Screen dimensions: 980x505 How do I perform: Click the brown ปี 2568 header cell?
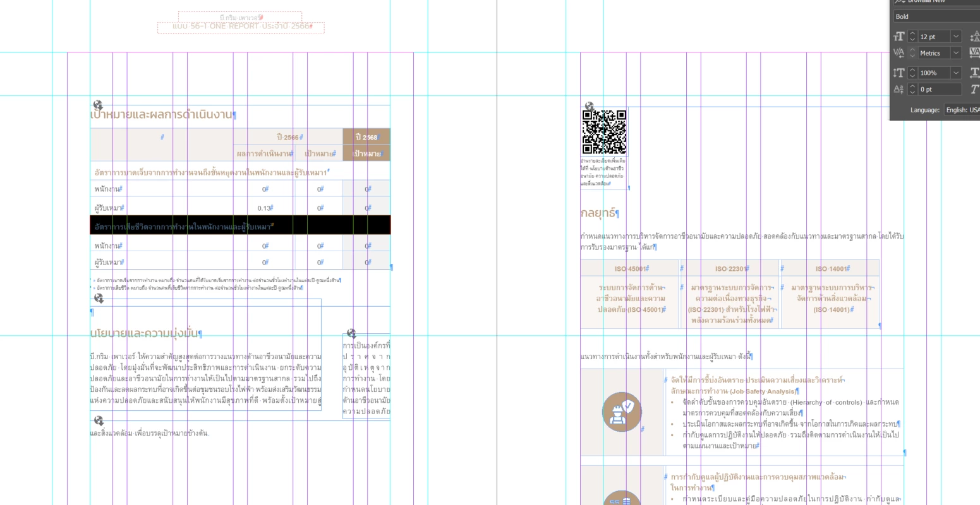tap(366, 137)
